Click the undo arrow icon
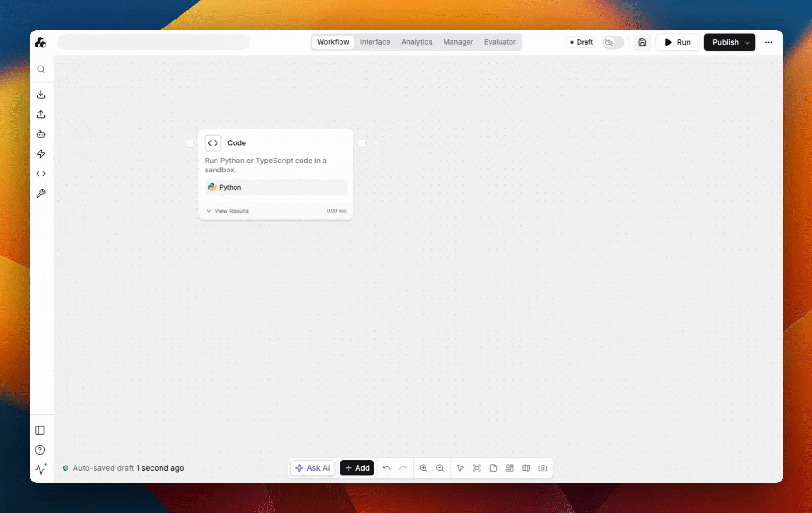 (x=387, y=468)
